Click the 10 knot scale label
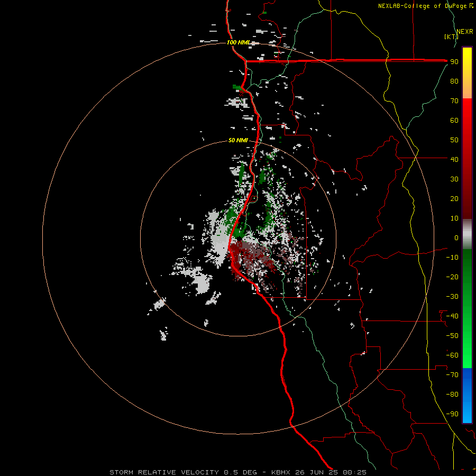Image resolution: width=476 pixels, height=476 pixels. (454, 218)
